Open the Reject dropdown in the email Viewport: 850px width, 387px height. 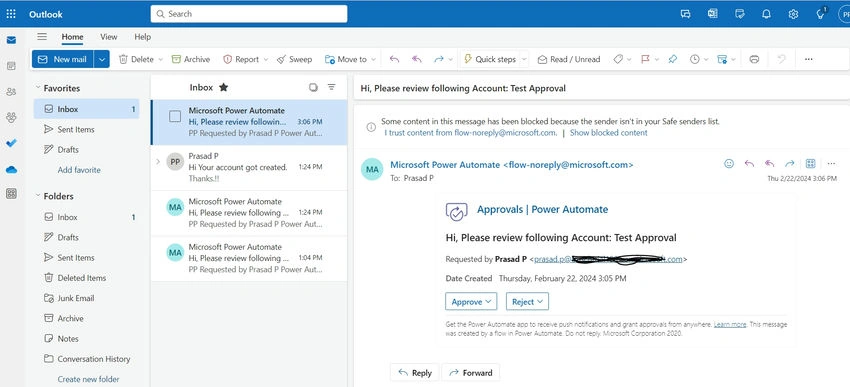(527, 302)
